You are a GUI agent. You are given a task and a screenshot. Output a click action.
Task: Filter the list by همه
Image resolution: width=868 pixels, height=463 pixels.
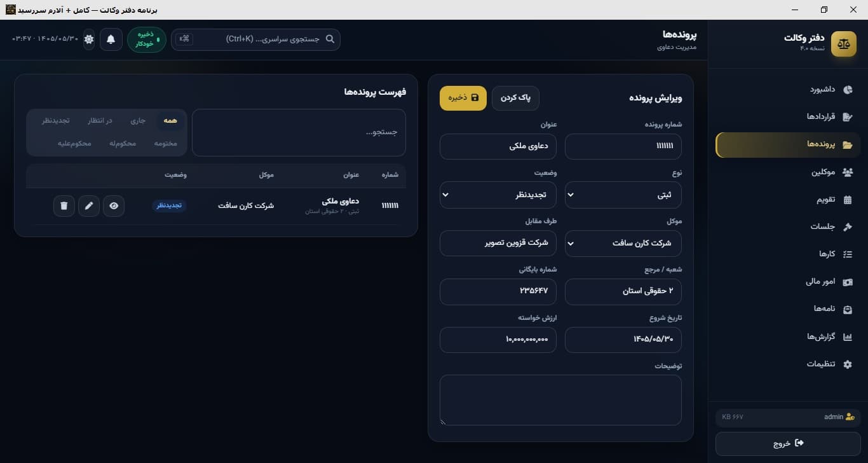(x=170, y=120)
